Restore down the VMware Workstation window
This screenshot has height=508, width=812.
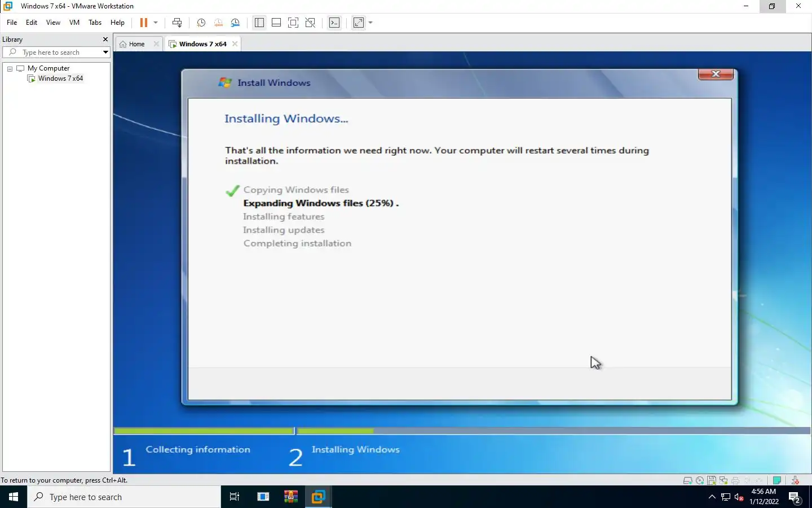tap(772, 6)
